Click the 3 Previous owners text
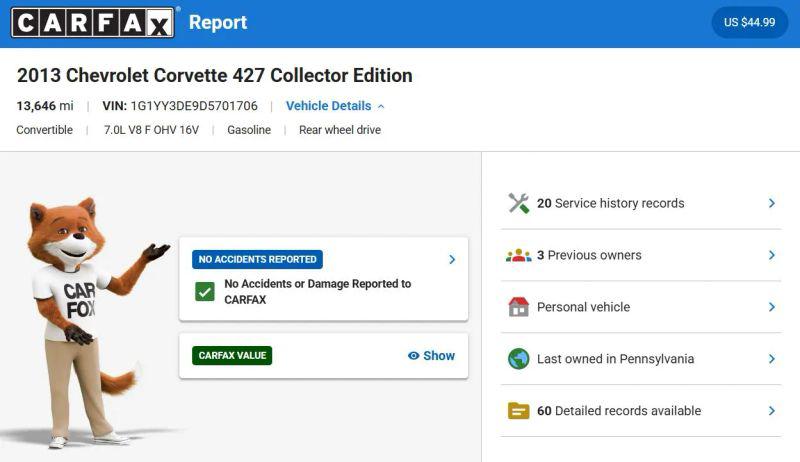800x462 pixels. point(589,255)
